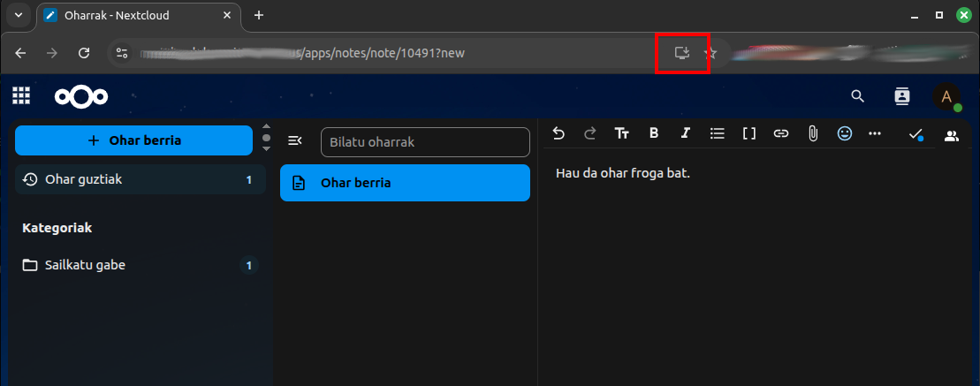980x386 pixels.
Task: Insert a code block with brackets icon
Action: click(749, 133)
